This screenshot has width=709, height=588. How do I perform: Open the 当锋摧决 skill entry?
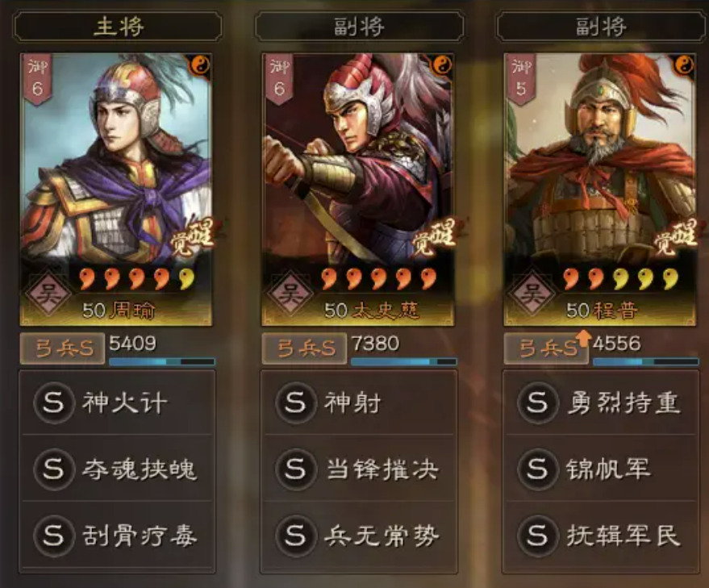(359, 469)
